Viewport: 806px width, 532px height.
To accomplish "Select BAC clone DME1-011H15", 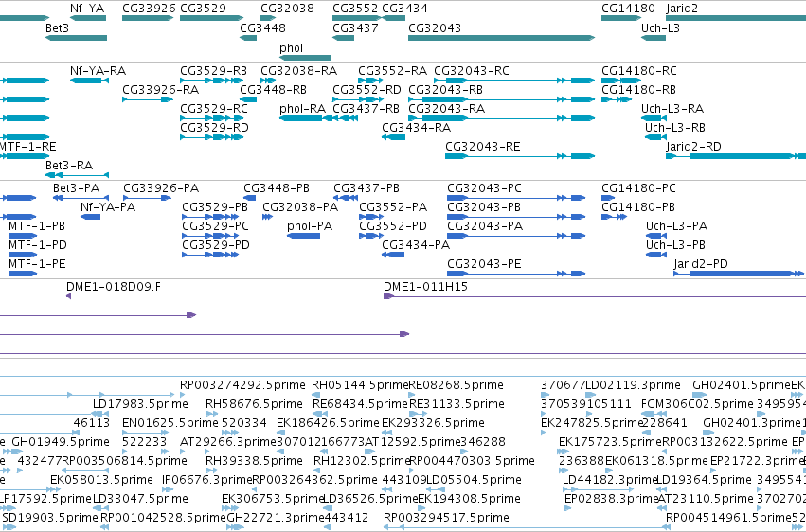I will 425,287.
